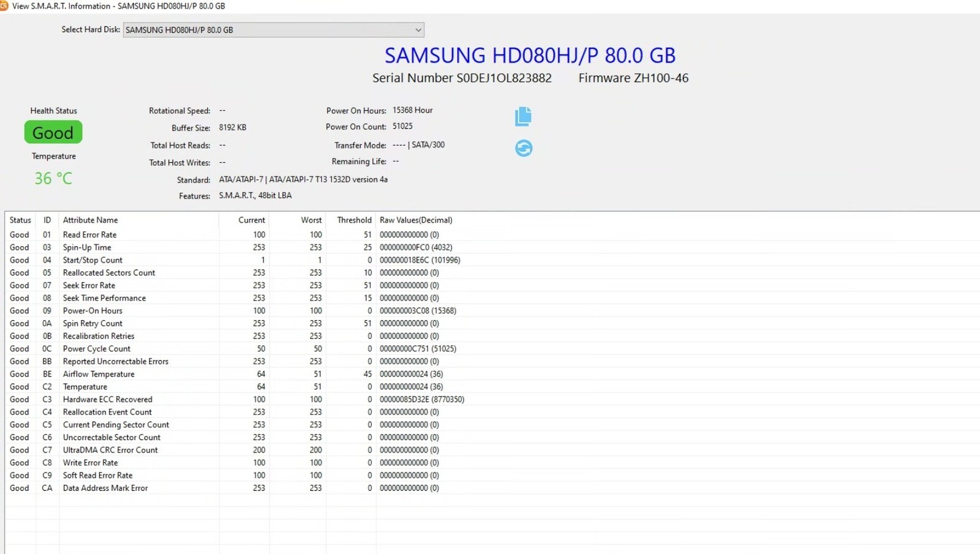This screenshot has width=980, height=554.
Task: Select the Airflow Temperature row
Action: 492,374
